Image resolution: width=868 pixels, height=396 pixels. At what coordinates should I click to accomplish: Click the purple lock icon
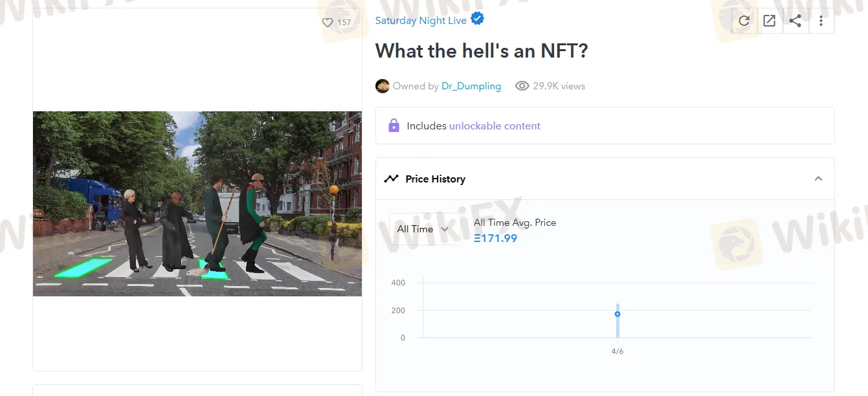pos(394,126)
